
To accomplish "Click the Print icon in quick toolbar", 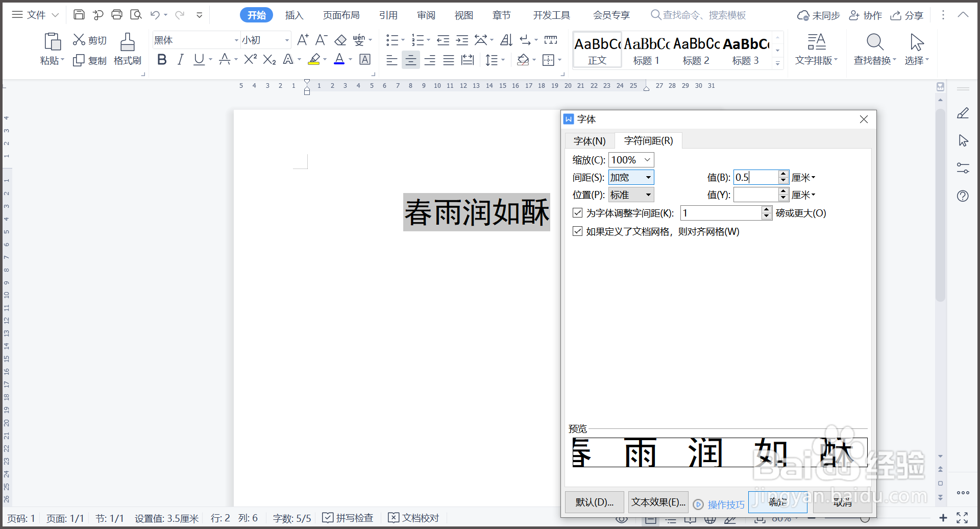I will pos(117,15).
